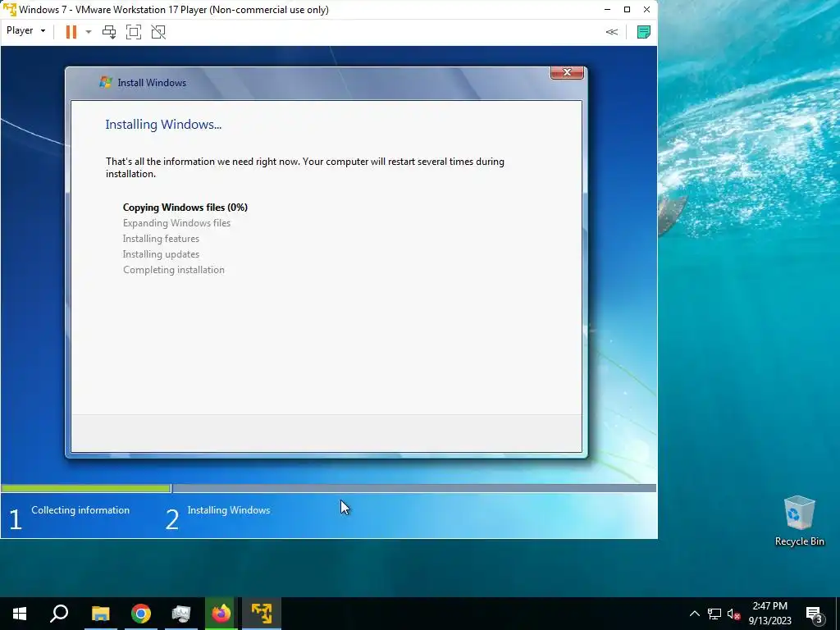This screenshot has width=840, height=630.
Task: Click the Copying Windows files (0%) text
Action: point(185,208)
